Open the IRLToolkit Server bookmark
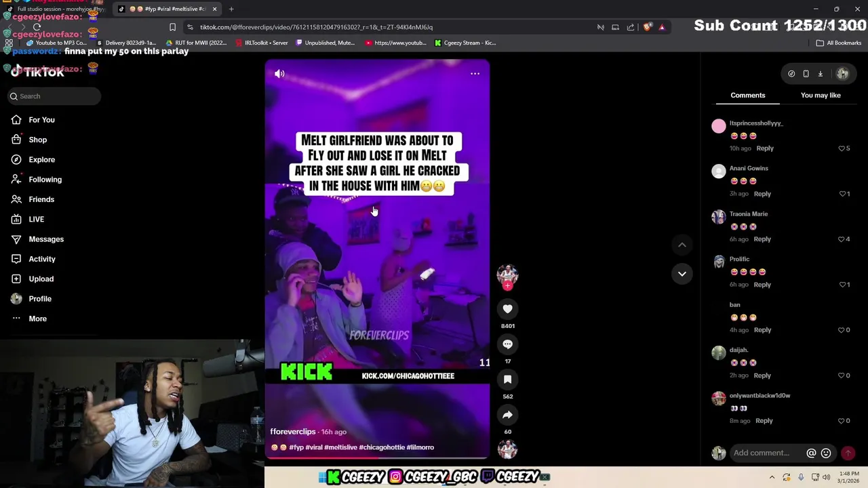This screenshot has width=868, height=488. coord(262,43)
